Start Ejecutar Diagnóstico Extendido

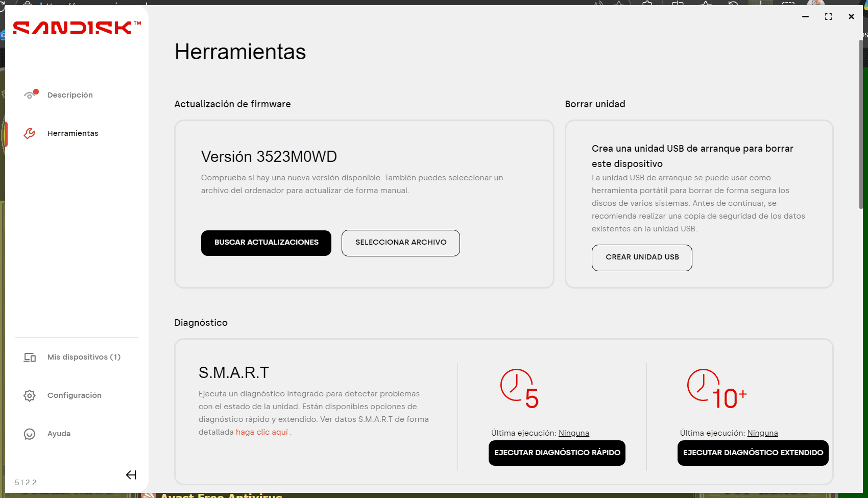pyautogui.click(x=753, y=453)
